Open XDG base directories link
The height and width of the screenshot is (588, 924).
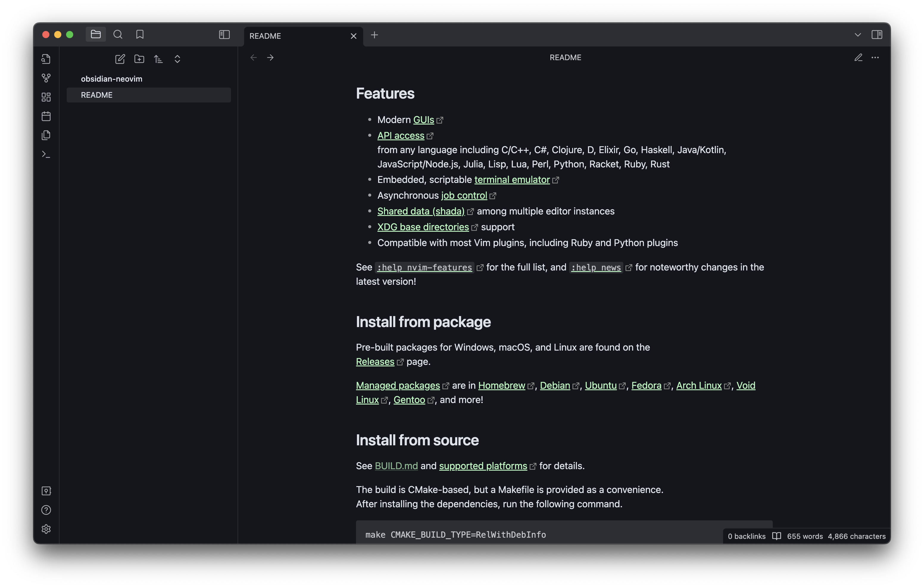(423, 227)
